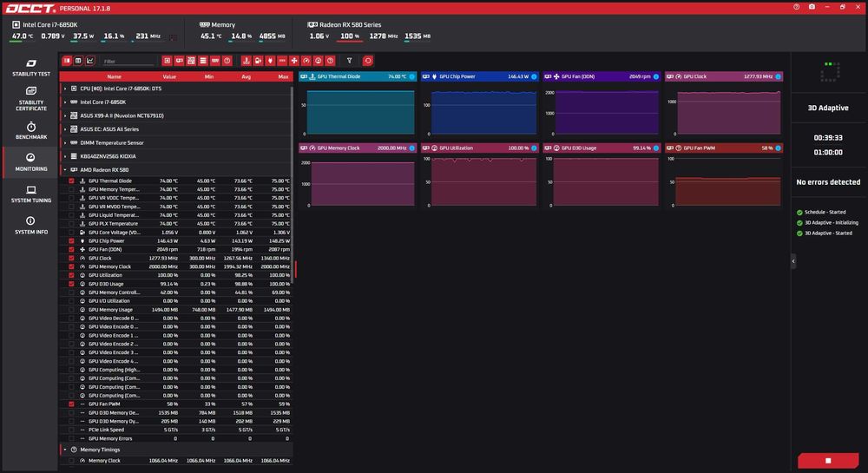Expand CPU [#0]: Intel Core i7-6850K: DTS group
Image resolution: width=868 pixels, height=473 pixels.
pos(65,89)
